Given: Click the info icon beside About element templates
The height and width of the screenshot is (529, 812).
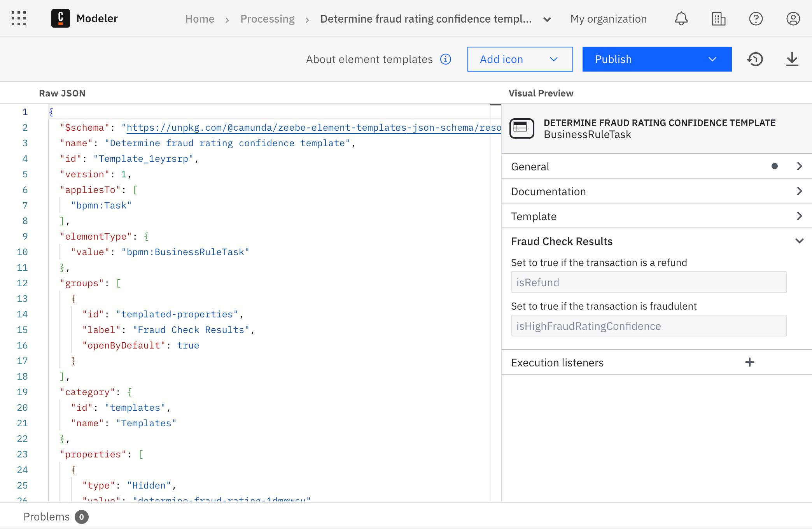Looking at the screenshot, I should tap(446, 59).
